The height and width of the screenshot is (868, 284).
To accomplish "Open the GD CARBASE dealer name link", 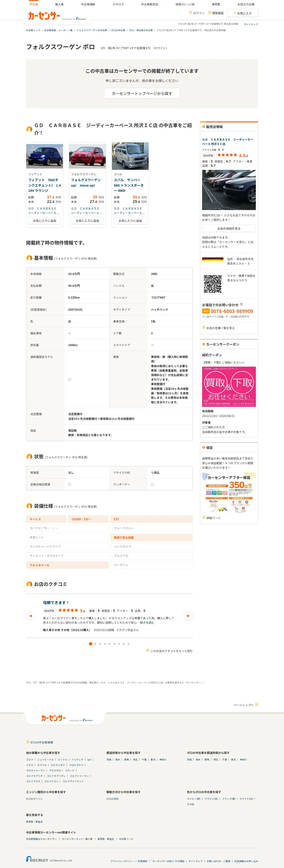I will pyautogui.click(x=228, y=142).
